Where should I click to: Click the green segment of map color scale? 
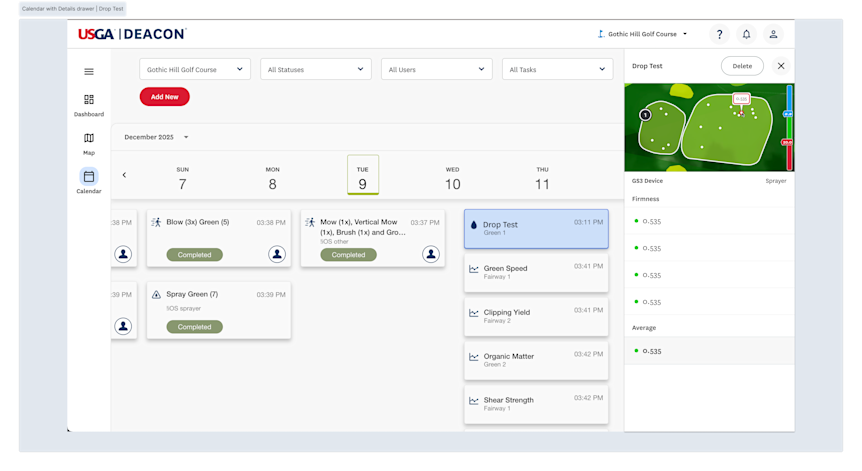click(x=789, y=128)
